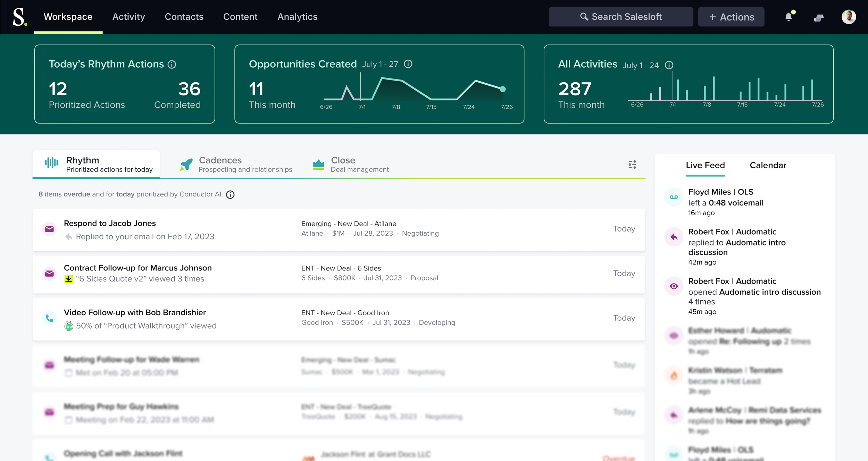Click email icon for Respond to Jacob Jones
Screen dimensions: 868x461
49,229
